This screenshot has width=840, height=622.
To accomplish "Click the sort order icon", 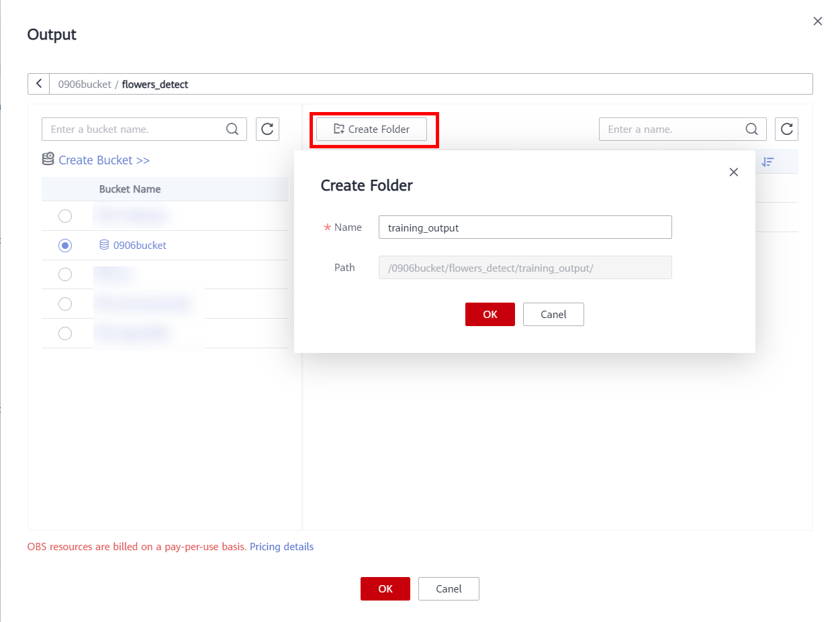I will pos(768,162).
